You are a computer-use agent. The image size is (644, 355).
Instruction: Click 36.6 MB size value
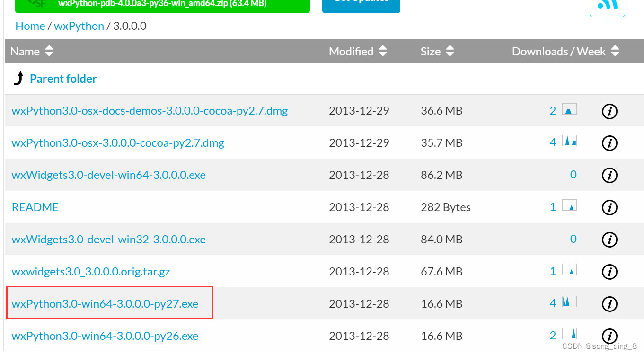441,111
